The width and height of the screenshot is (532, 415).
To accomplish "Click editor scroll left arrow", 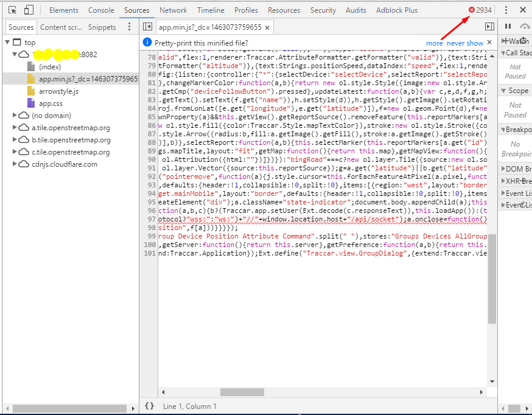I will point(163,392).
